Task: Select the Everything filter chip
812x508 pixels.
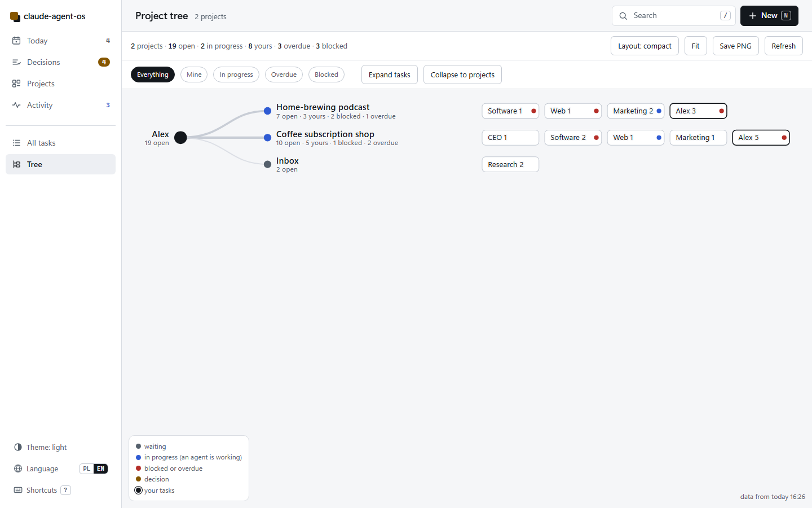Action: (x=153, y=75)
